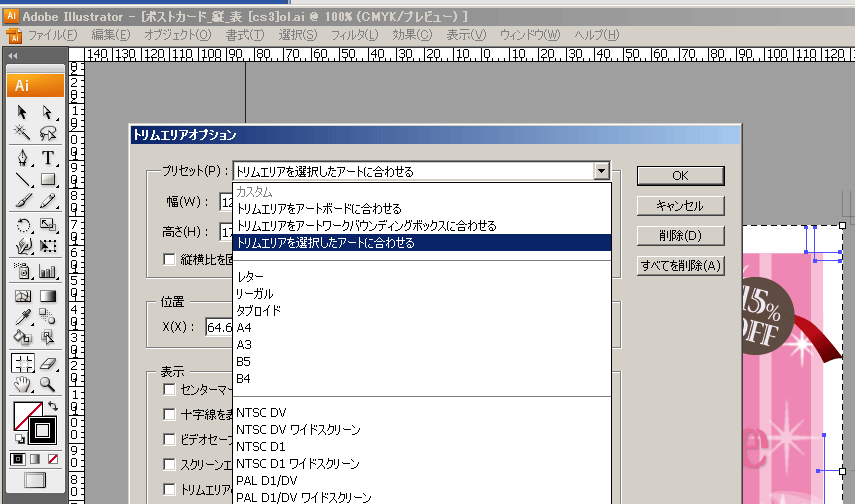
Task: Click the キャンセル button
Action: pyautogui.click(x=681, y=206)
